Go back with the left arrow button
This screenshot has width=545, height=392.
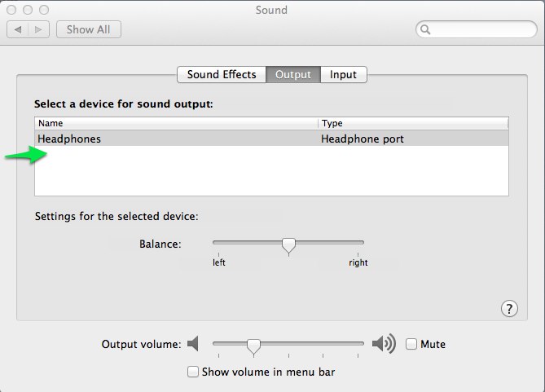coord(18,29)
